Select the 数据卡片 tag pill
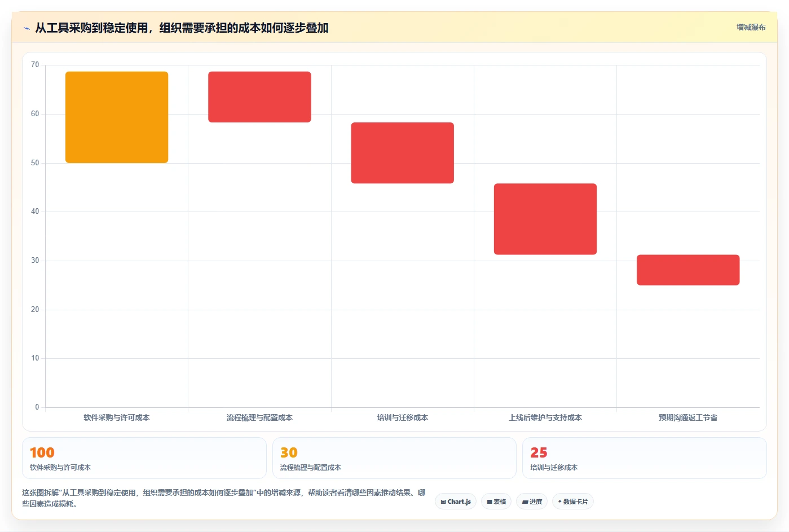789x532 pixels. (573, 502)
